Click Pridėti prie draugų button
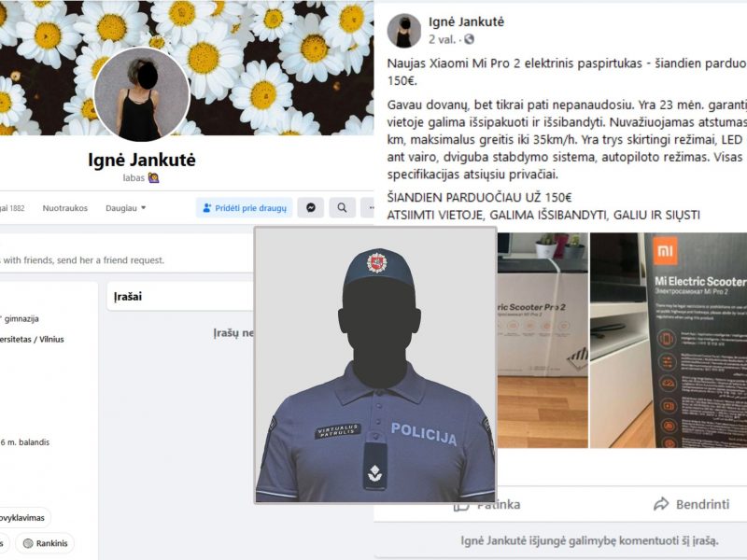This screenshot has height=560, width=747. (x=245, y=207)
